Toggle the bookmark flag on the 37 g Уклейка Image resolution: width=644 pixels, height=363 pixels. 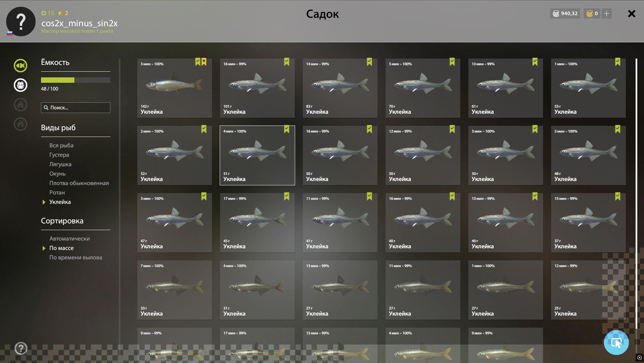618,196
